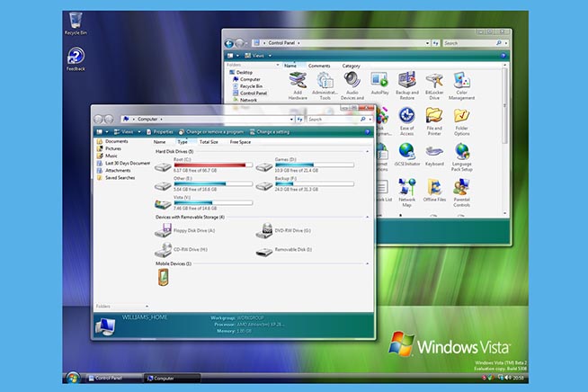The width and height of the screenshot is (588, 392).
Task: Sort by Comments column in Control Panel
Action: click(x=319, y=66)
